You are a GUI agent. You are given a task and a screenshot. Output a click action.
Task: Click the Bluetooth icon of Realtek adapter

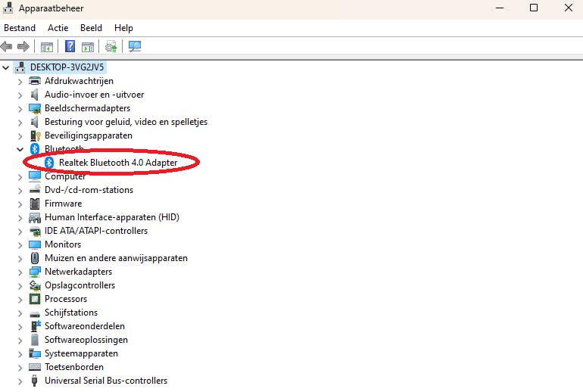click(49, 163)
